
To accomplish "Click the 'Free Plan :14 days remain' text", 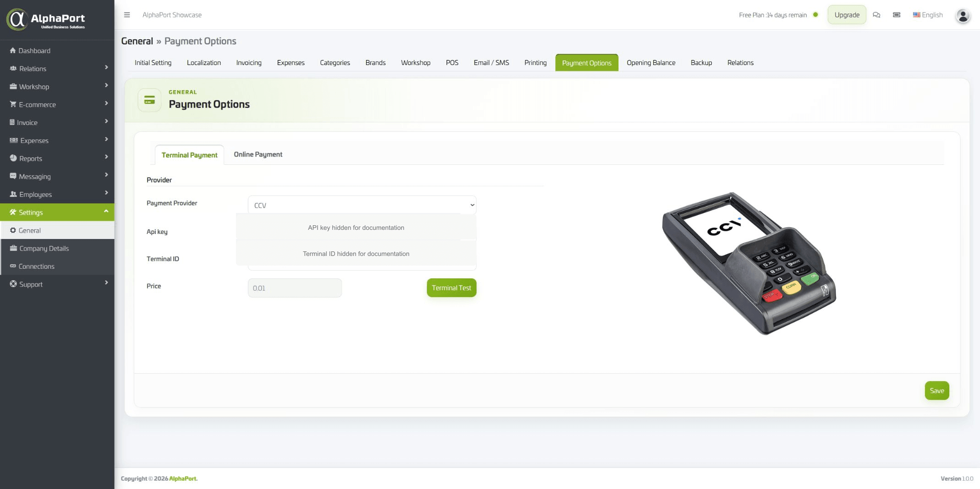I will pos(772,15).
